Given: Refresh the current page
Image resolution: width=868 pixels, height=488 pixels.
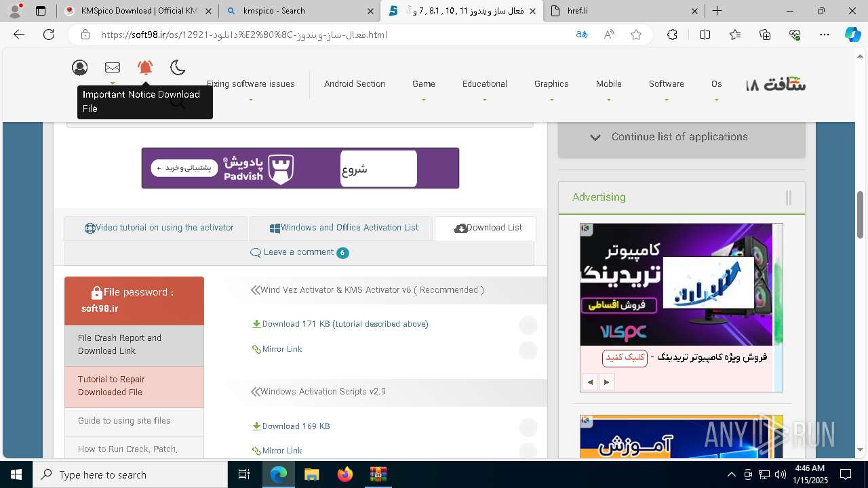Looking at the screenshot, I should (x=49, y=35).
